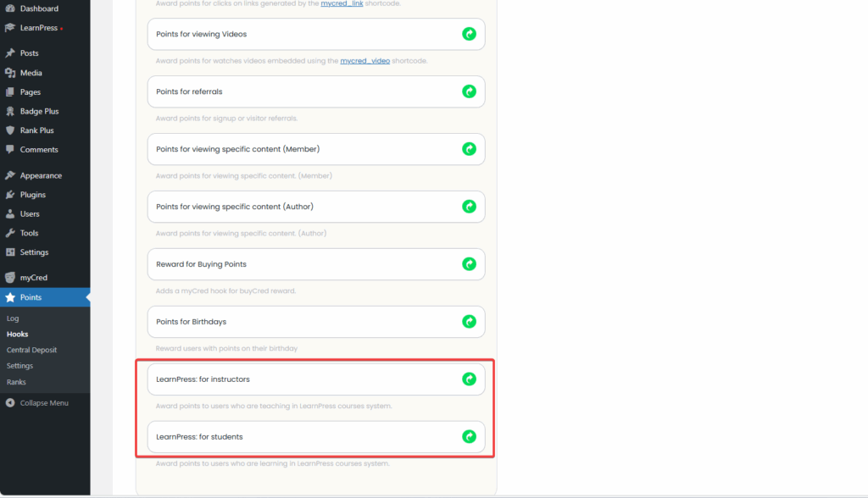Click the LearnPress graduation cap icon
Screen dimensions: 868x498
click(x=10, y=28)
